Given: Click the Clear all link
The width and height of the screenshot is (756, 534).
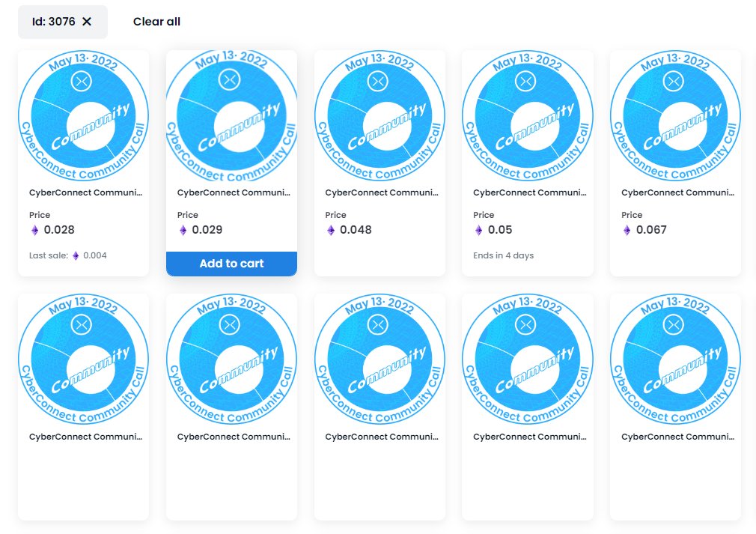Looking at the screenshot, I should (156, 22).
